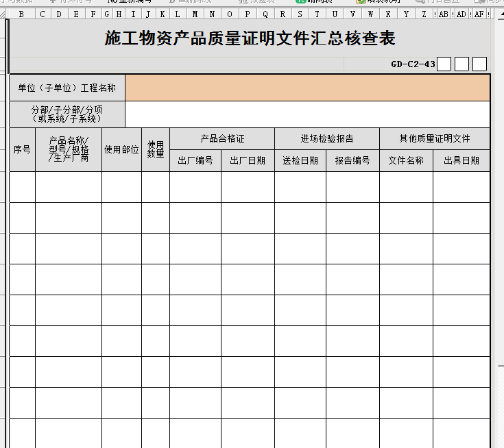Click the 文件名称 header cell
The image size is (504, 448).
(406, 160)
